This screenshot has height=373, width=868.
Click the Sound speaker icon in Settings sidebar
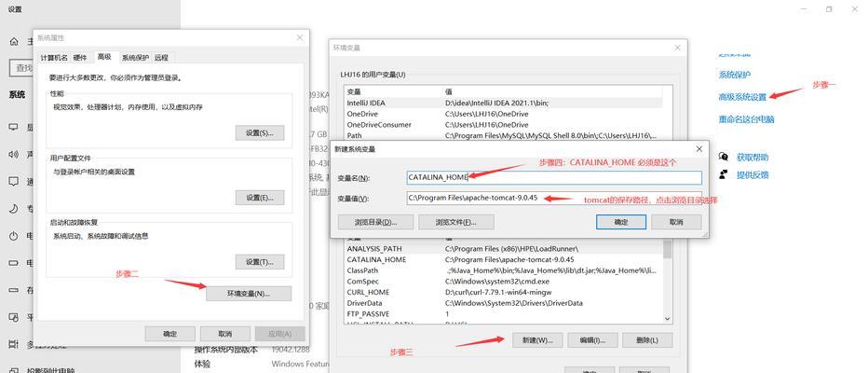(x=14, y=154)
